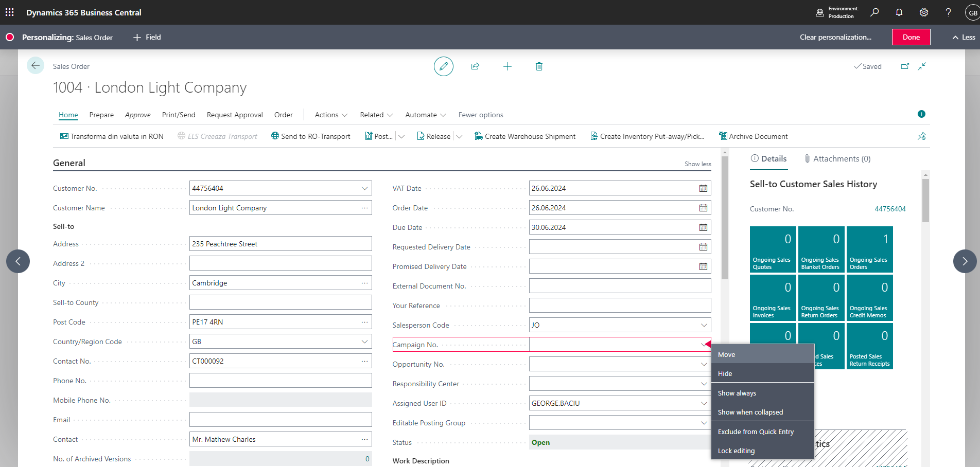Create new record with plus icon
This screenshot has width=980, height=467.
pos(507,66)
